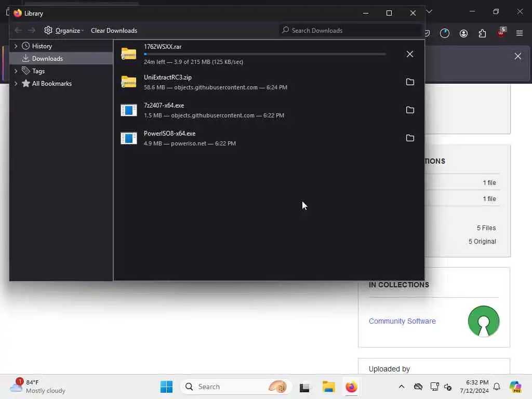
Task: Open containing folder for UniExtractRC3.zip
Action: pyautogui.click(x=410, y=82)
